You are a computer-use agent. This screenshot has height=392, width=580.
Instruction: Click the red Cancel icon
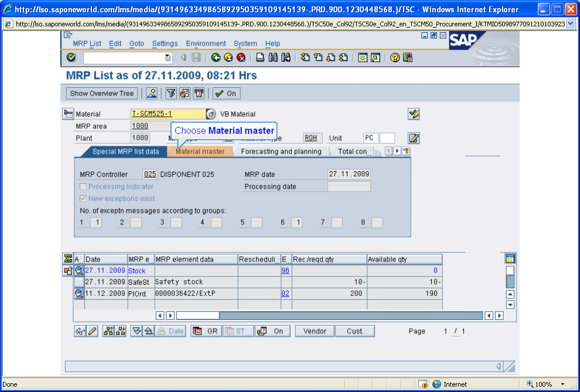tap(241, 57)
